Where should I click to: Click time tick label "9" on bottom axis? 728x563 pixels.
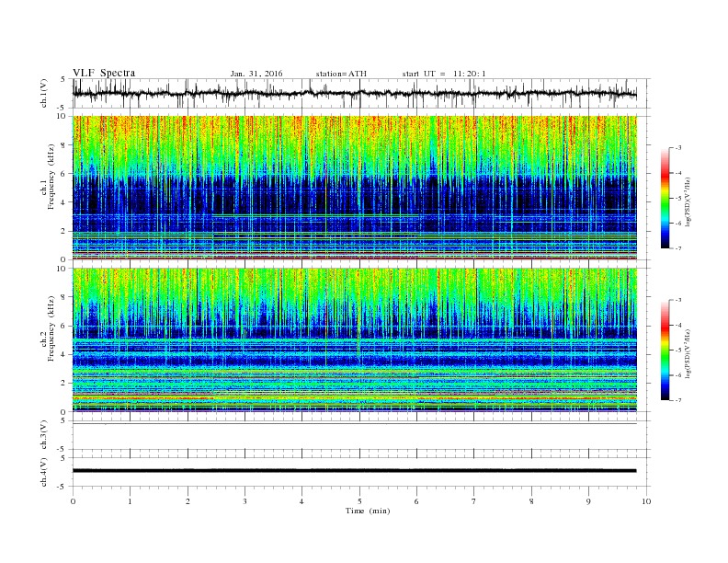[588, 501]
